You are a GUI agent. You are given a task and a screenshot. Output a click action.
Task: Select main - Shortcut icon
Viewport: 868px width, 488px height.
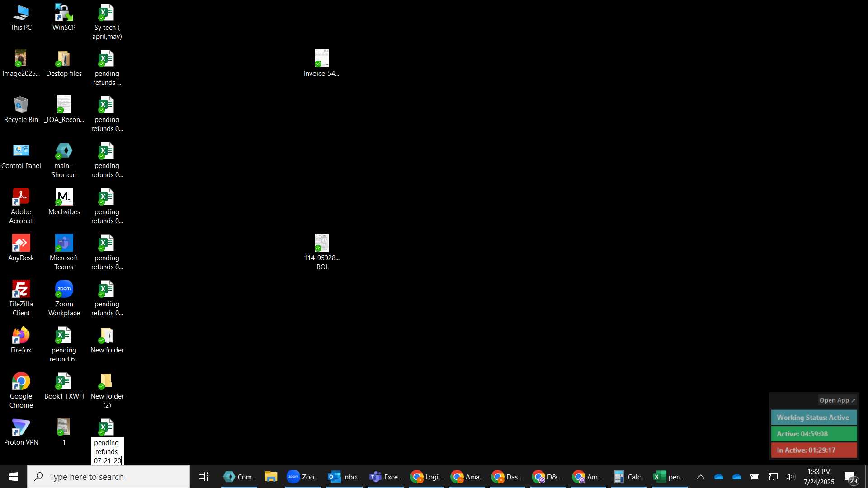pos(64,160)
